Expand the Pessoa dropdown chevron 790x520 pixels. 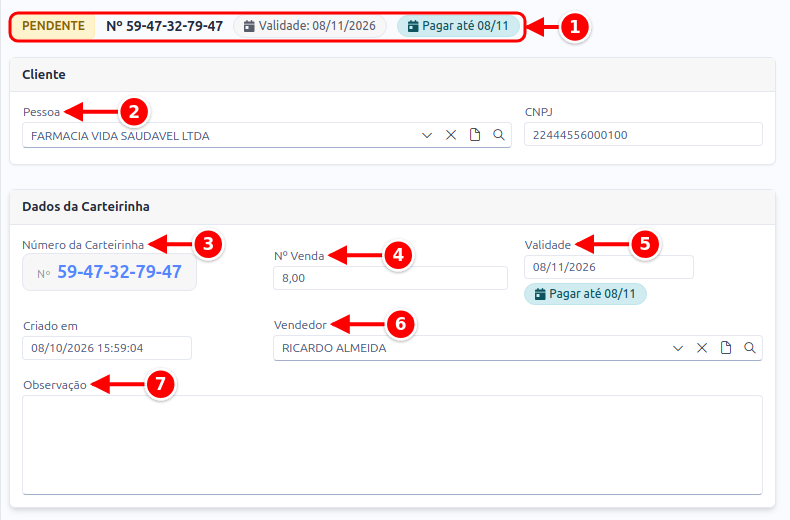(427, 136)
